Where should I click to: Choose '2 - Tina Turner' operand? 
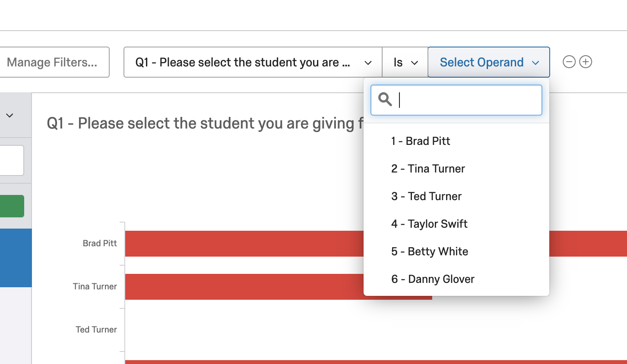click(x=428, y=169)
